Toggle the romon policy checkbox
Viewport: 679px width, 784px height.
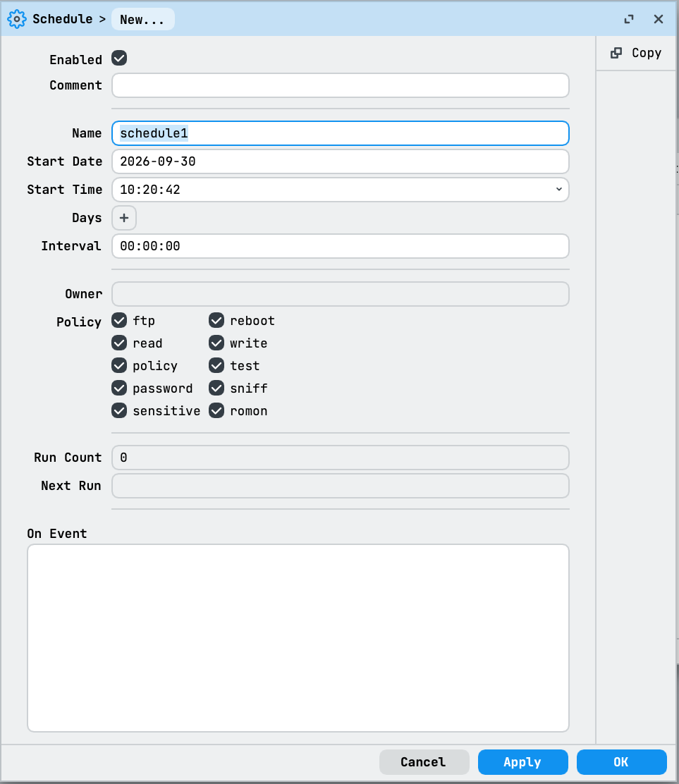[216, 410]
